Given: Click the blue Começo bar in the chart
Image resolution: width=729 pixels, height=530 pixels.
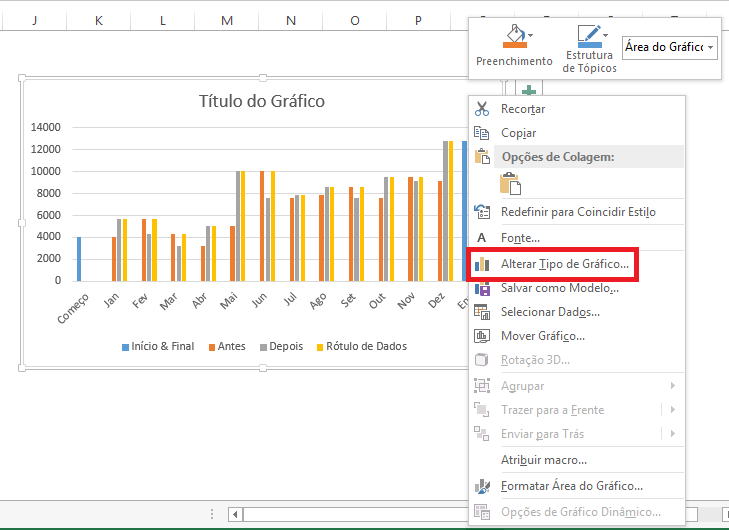Looking at the screenshot, I should click(79, 259).
